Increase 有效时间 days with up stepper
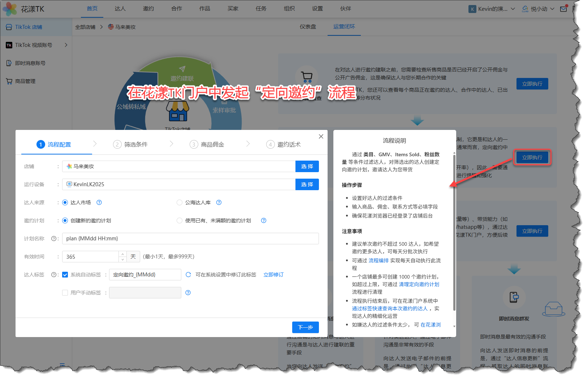 click(x=123, y=254)
